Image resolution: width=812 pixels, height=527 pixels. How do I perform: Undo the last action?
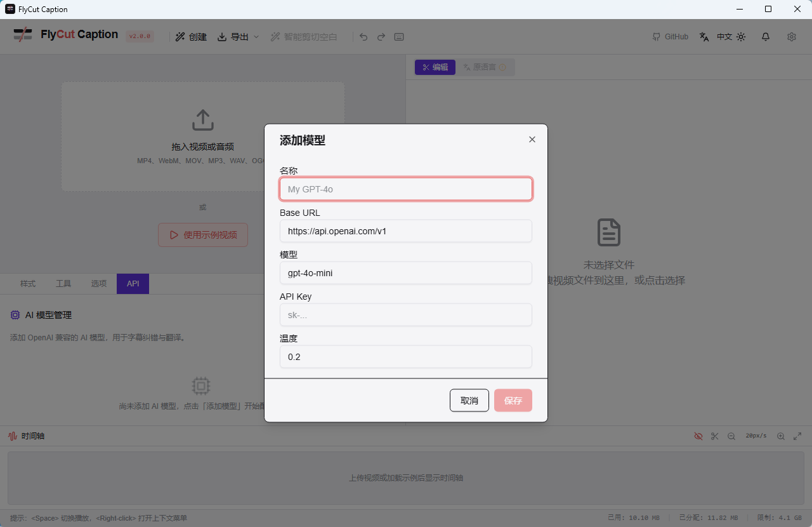point(363,37)
